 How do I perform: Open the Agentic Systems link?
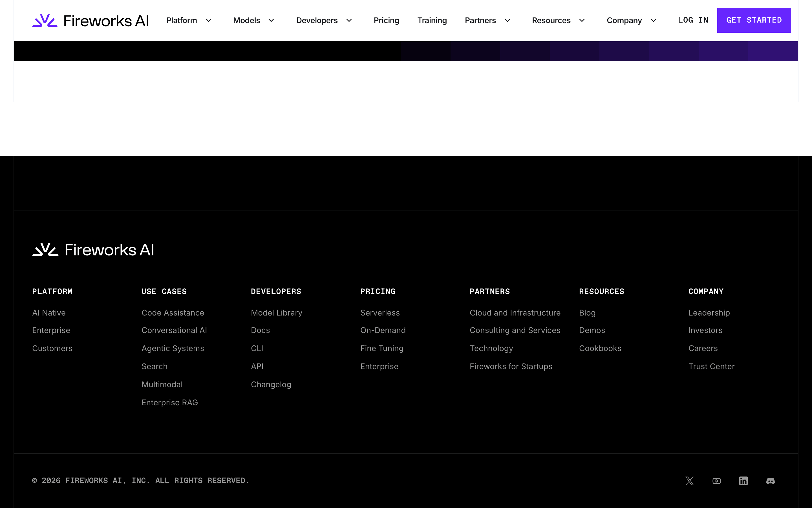[173, 349]
